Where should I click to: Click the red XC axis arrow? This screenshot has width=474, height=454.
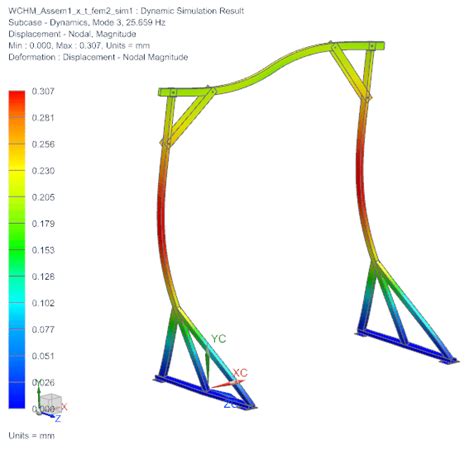tap(228, 384)
